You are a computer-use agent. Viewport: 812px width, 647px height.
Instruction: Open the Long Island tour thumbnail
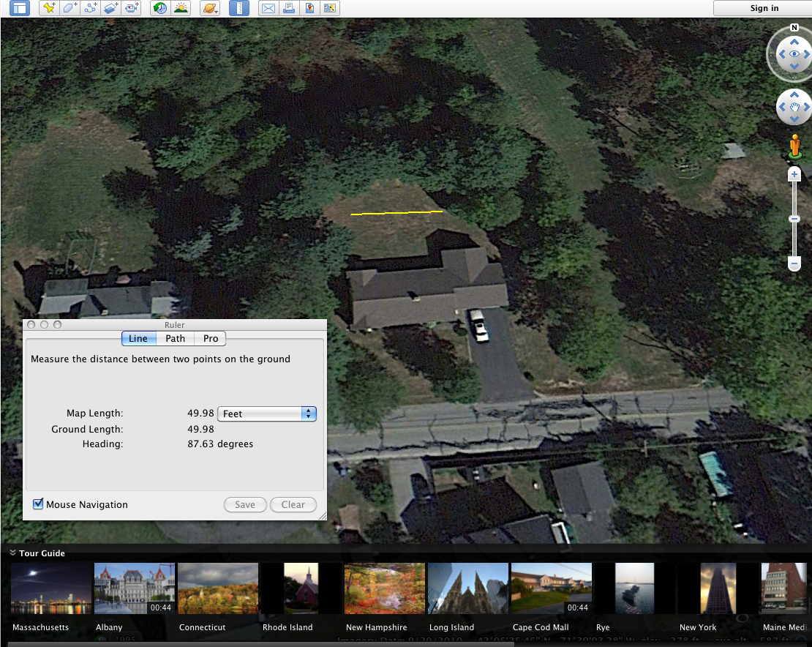(x=468, y=588)
